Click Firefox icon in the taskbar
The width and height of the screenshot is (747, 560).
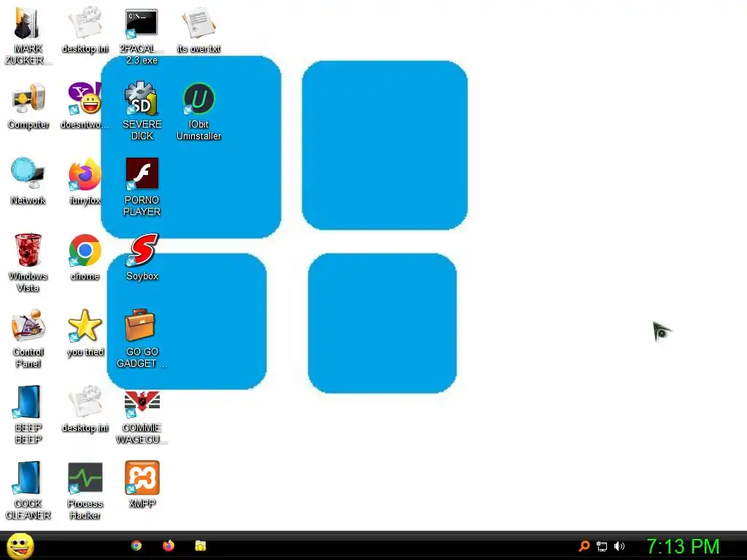click(x=169, y=545)
